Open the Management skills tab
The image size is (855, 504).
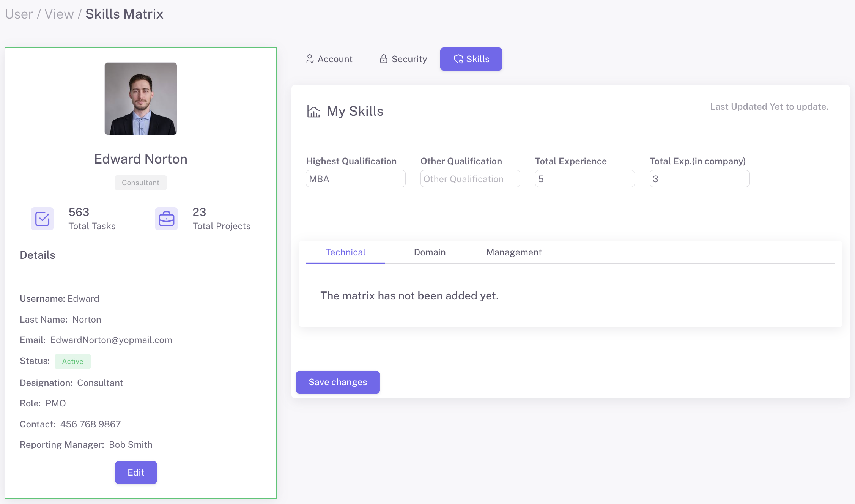pos(514,252)
